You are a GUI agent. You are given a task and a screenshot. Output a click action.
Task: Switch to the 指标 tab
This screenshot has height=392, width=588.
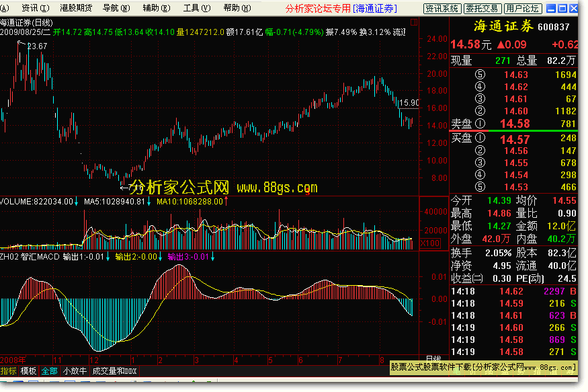(x=8, y=371)
